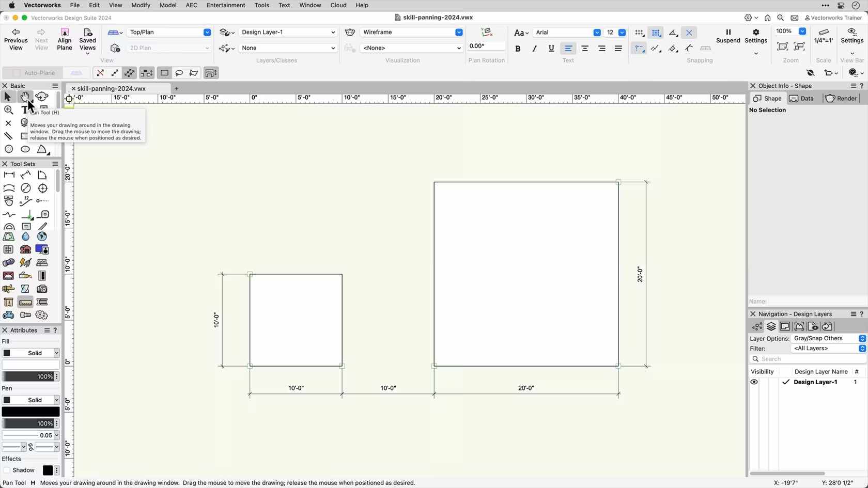Click the layer scale ruler icon
The height and width of the screenshot is (488, 868).
coord(824,32)
